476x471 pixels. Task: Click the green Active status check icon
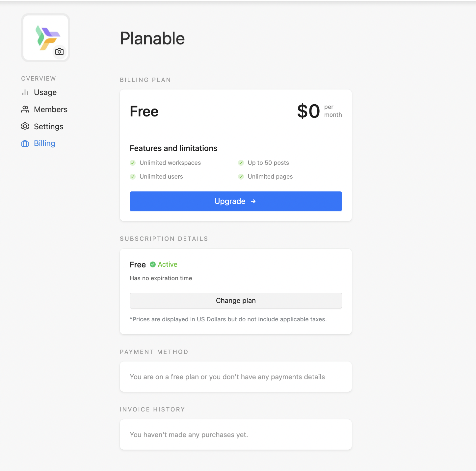pyautogui.click(x=153, y=264)
